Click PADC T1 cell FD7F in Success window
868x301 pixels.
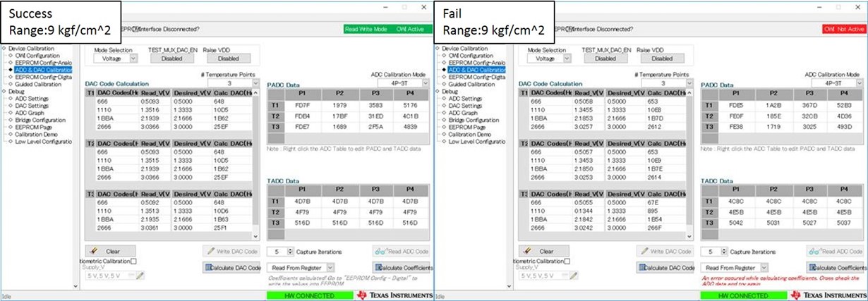coord(303,105)
